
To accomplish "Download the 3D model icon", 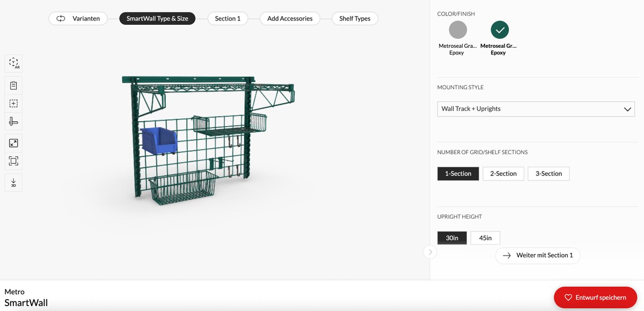I will click(x=14, y=183).
